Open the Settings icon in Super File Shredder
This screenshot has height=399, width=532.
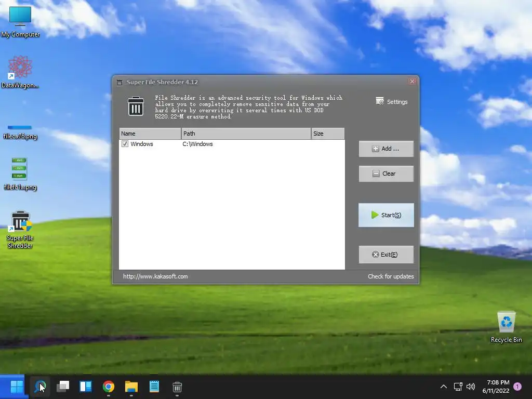click(x=392, y=101)
